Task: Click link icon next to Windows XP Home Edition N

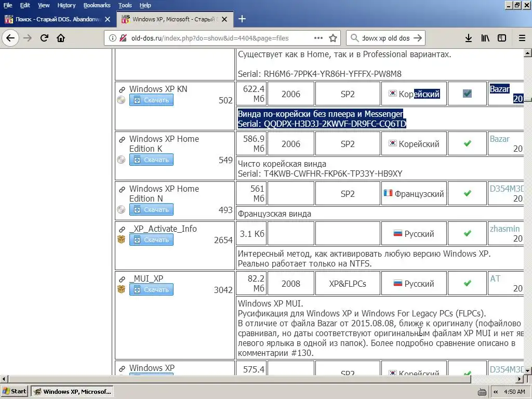Action: click(122, 189)
